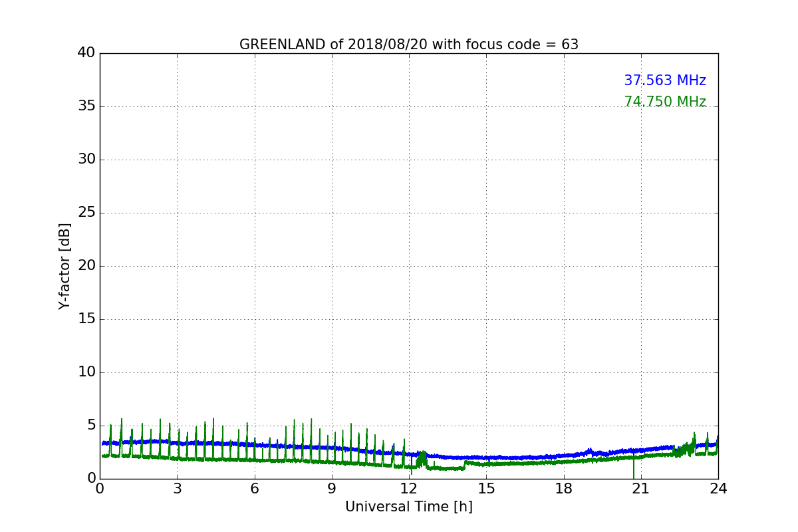Click x-axis tick label '24'

point(718,489)
